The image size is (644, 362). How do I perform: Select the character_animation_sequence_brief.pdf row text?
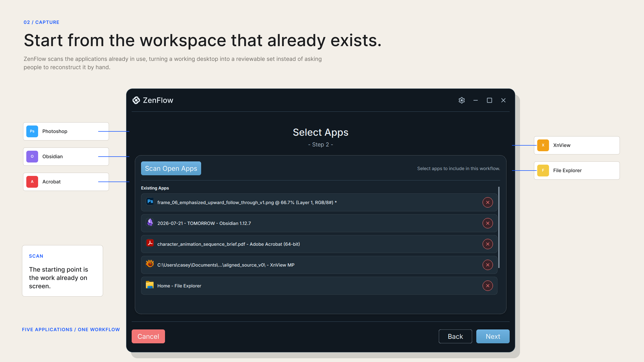(x=229, y=244)
